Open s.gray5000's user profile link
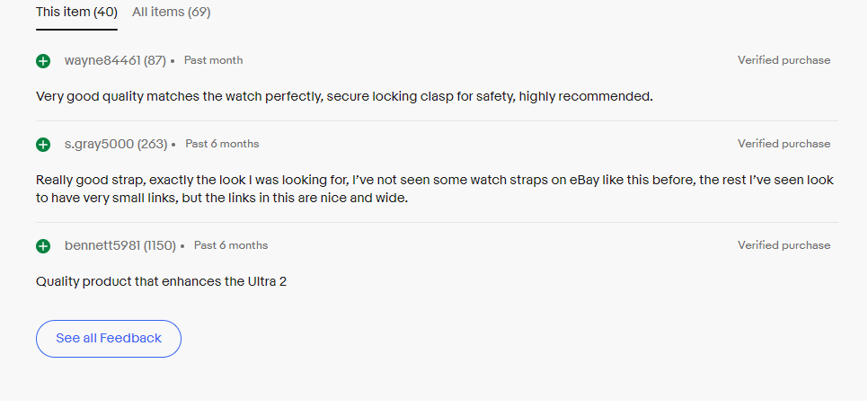868x408 pixels. tap(99, 144)
